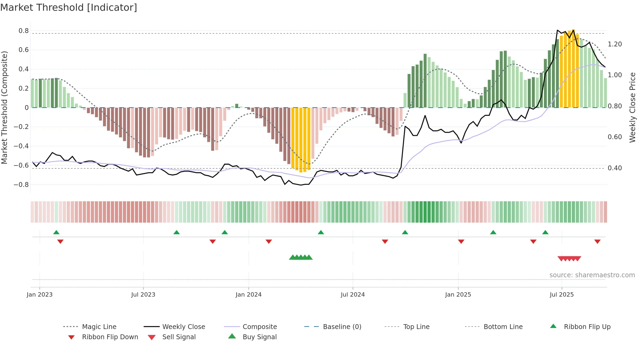Image resolution: width=644 pixels, height=362 pixels.
Task: Click the Market Threshold (Composite) axis title
Action: pos(4,108)
